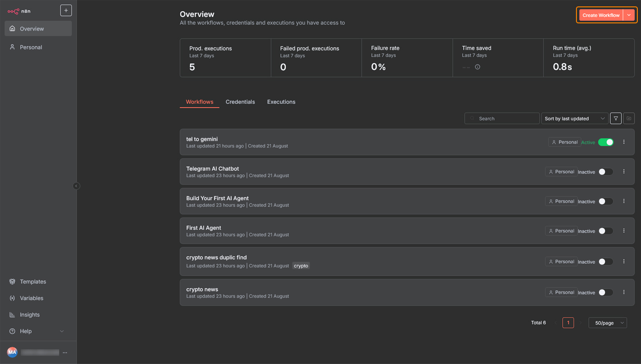The image size is (641, 364).
Task: Open Variables from the sidebar
Action: tap(12, 298)
